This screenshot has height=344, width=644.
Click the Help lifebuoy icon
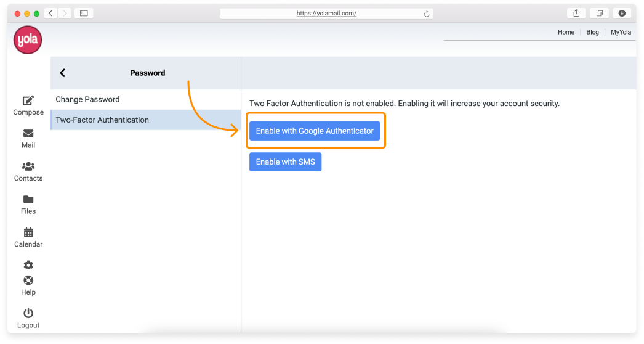(28, 281)
